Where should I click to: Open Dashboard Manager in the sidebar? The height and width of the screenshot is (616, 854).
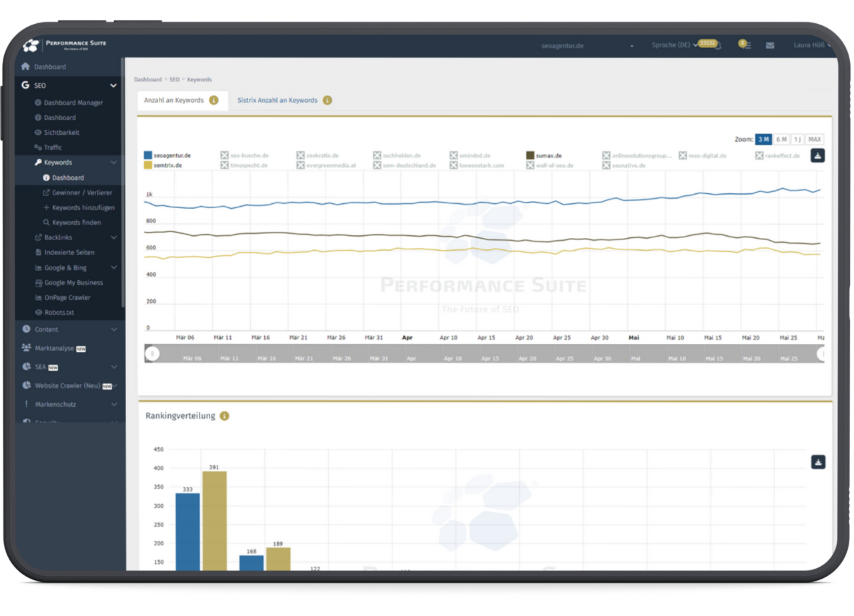(69, 103)
